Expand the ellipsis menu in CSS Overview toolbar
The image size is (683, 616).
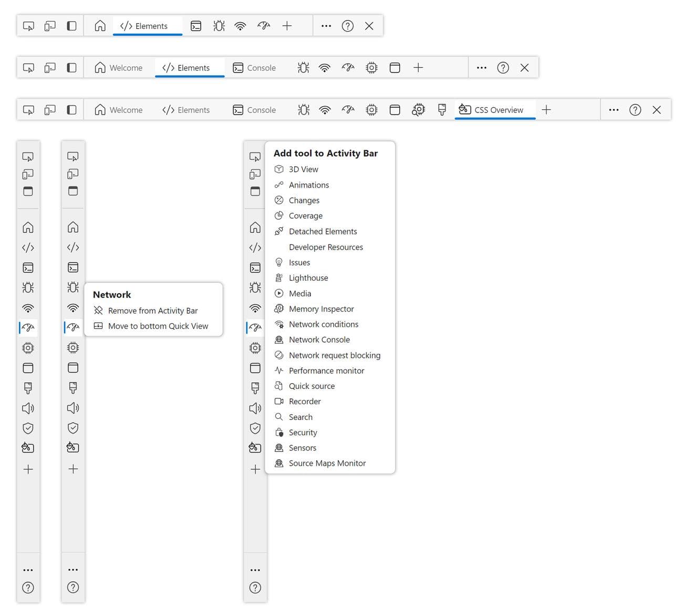[614, 110]
